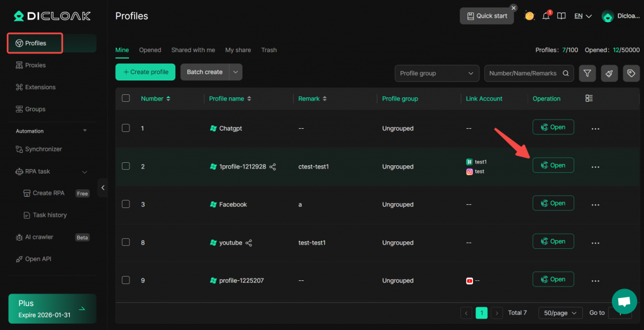Open the documentation book icon

click(x=562, y=16)
